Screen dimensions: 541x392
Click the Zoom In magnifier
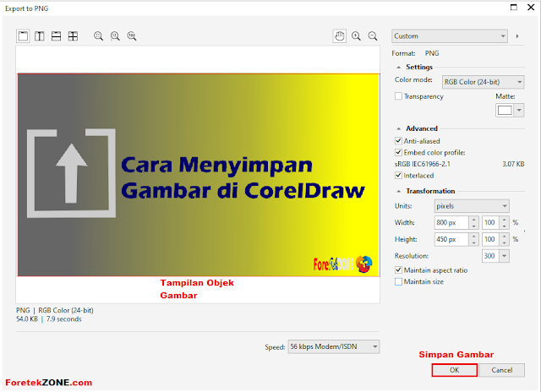pos(356,36)
